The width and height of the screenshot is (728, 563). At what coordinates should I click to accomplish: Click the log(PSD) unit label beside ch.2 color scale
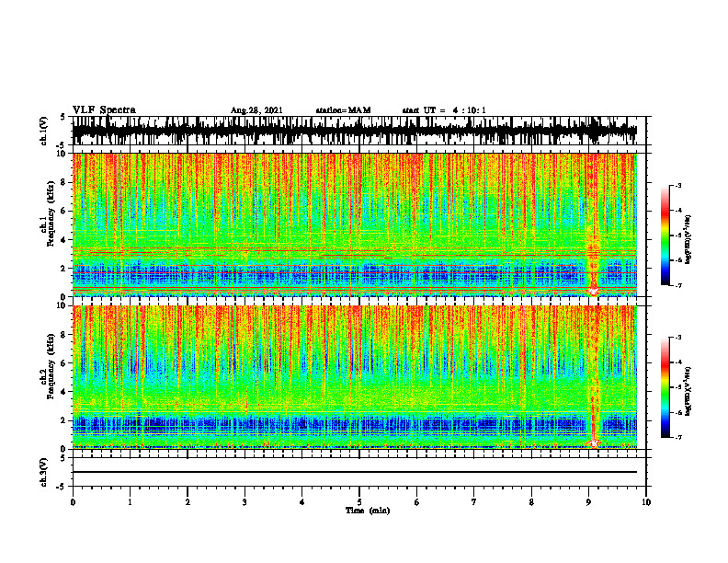[688, 391]
